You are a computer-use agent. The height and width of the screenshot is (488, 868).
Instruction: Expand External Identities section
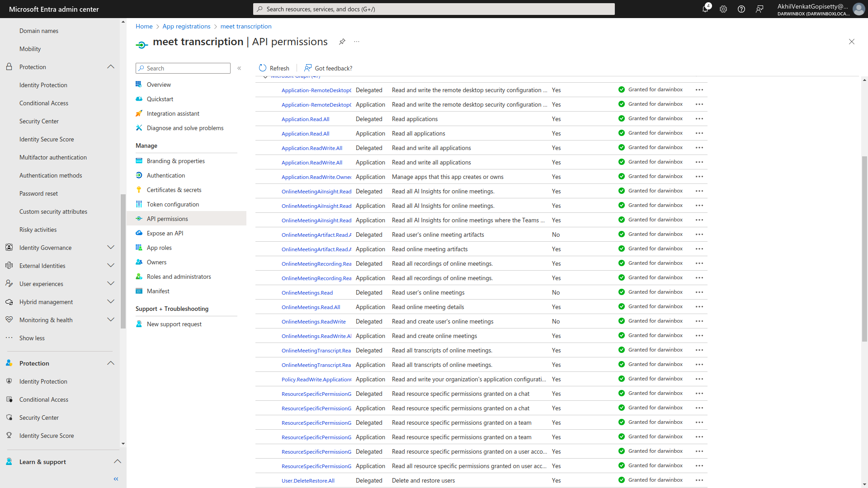[x=111, y=266]
